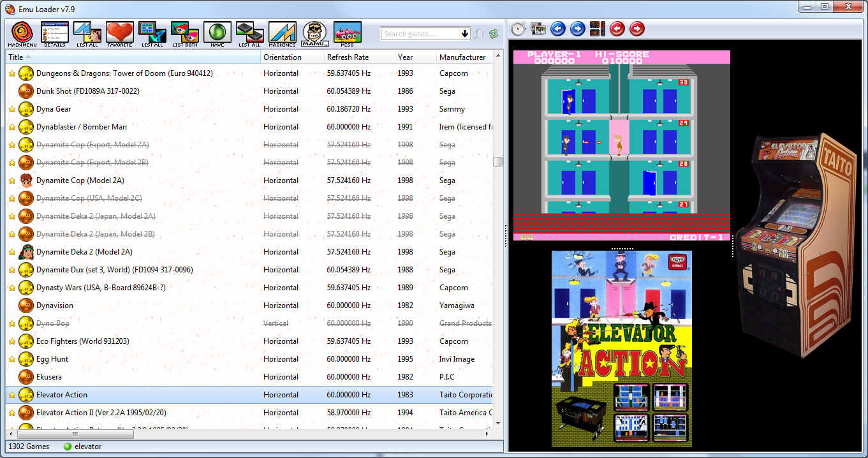This screenshot has height=458, width=868.
Task: Toggle favorite star on Dungeons & Dragons row
Action: coord(11,73)
